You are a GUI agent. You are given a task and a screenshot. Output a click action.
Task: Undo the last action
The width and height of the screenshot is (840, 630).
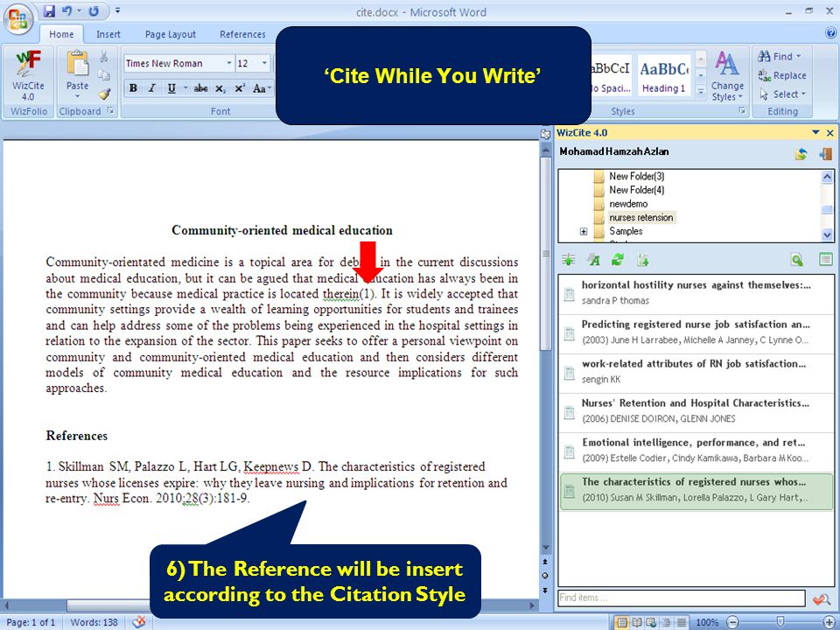tap(67, 10)
